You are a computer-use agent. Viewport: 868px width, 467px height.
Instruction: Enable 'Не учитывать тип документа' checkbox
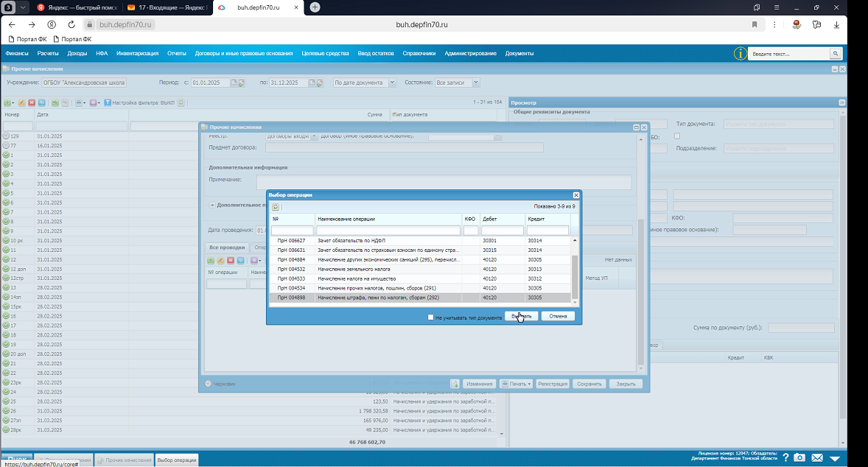[430, 317]
